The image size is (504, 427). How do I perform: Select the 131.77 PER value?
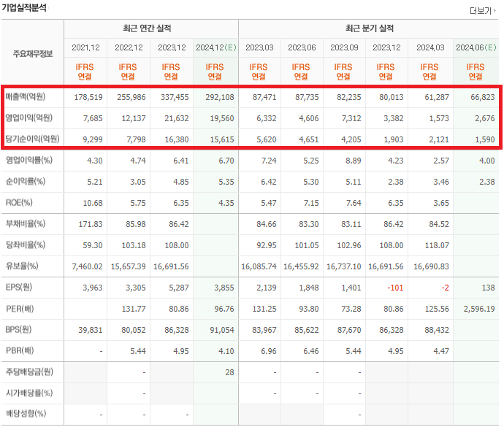134,309
